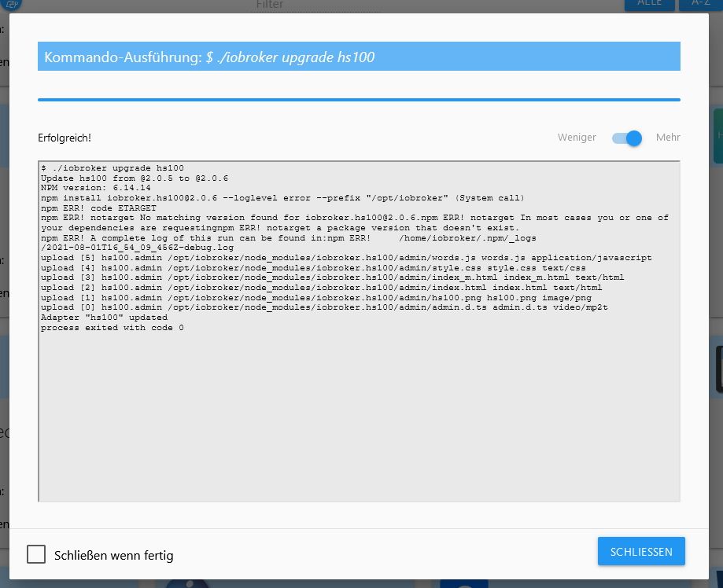Click the '$ ./iobroker upgrade hs100' log line

[113, 168]
